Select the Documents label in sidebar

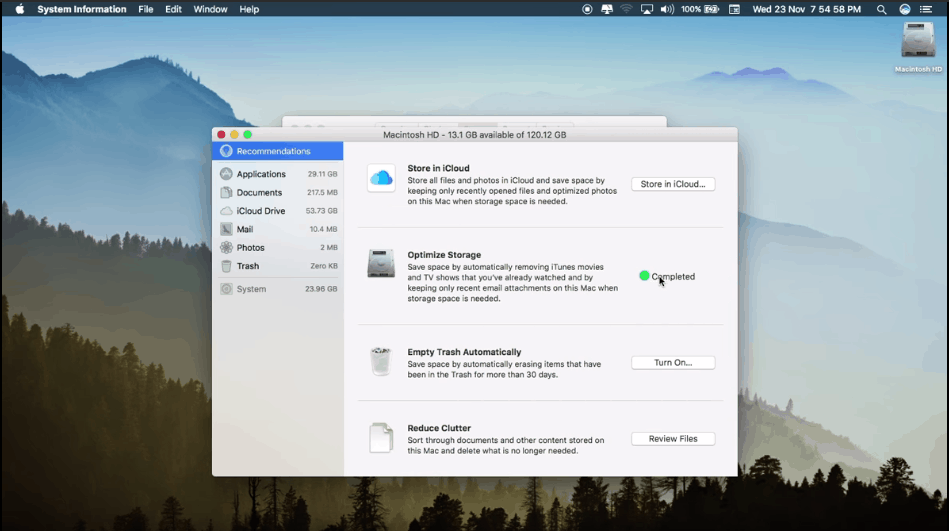pos(259,193)
